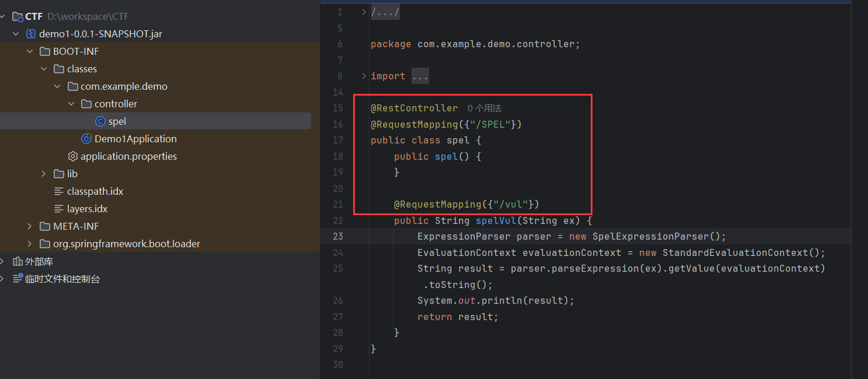Viewport: 868px width, 379px height.
Task: Click line number 17 in gutter
Action: 338,140
